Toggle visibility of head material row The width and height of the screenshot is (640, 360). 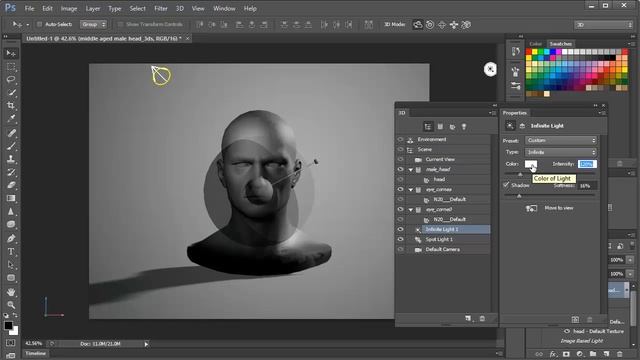[400, 179]
